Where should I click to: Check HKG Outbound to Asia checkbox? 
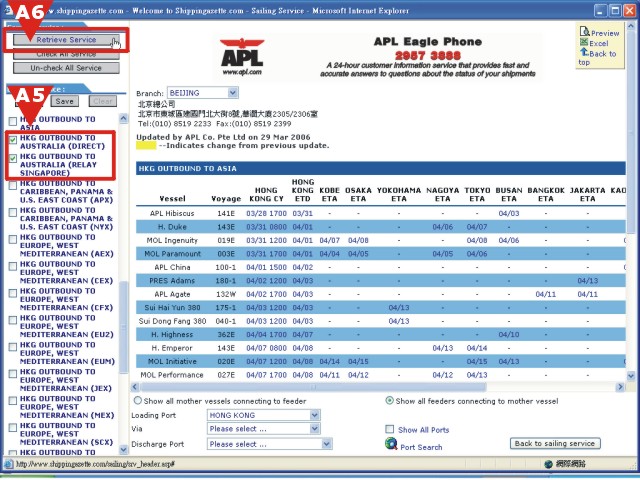click(13, 121)
